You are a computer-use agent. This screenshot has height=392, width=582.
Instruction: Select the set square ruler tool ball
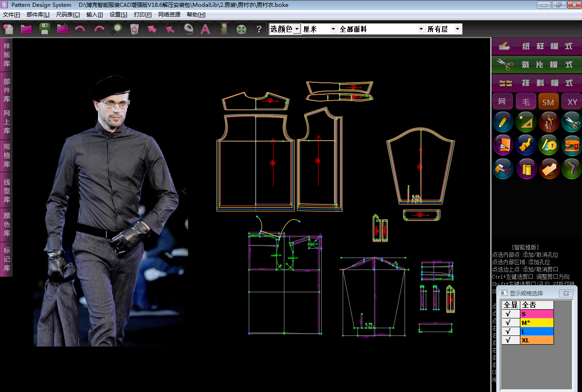coord(526,122)
